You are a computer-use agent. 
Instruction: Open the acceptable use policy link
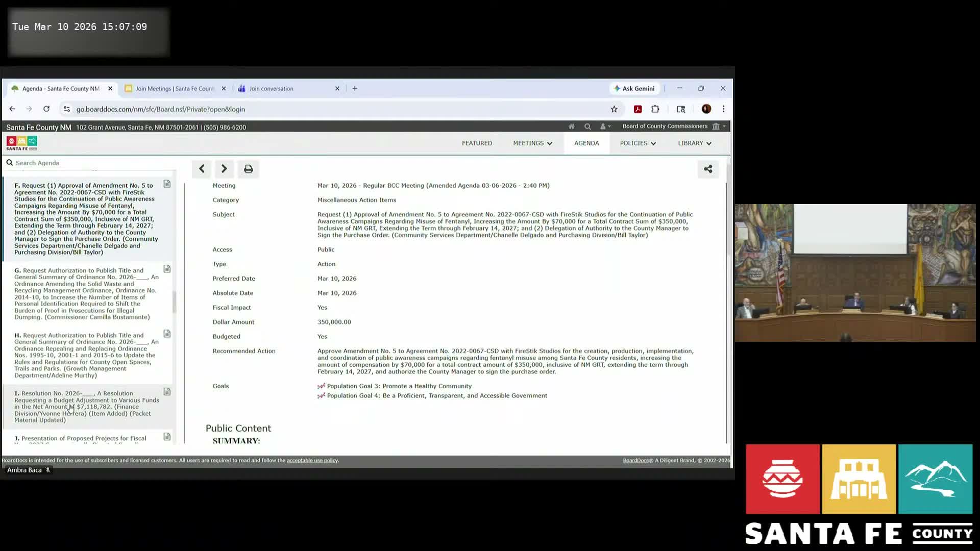312,460
